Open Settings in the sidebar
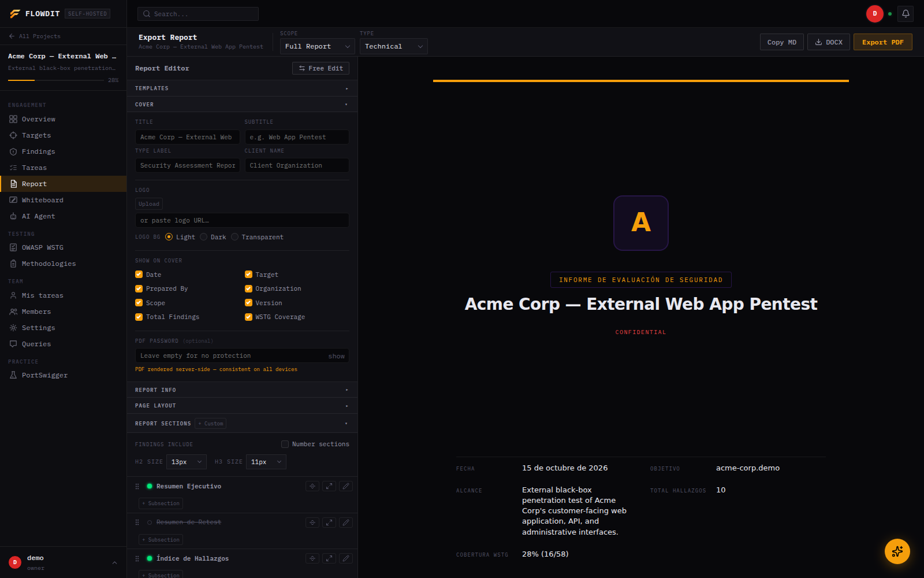The height and width of the screenshot is (578, 924). click(x=63, y=328)
